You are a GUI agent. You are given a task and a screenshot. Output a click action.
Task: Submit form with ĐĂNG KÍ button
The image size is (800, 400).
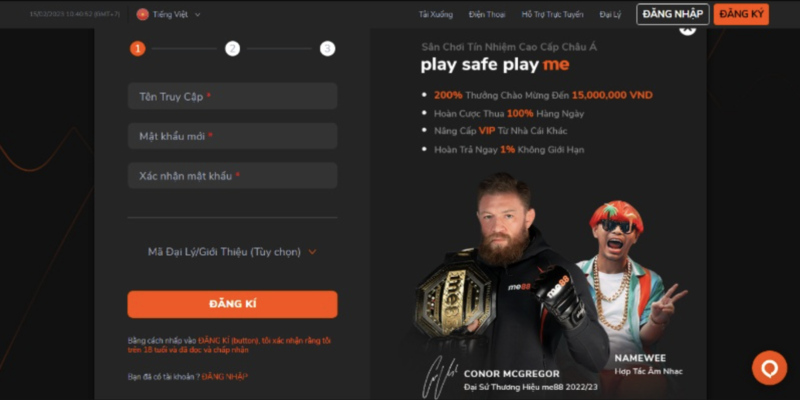[232, 304]
